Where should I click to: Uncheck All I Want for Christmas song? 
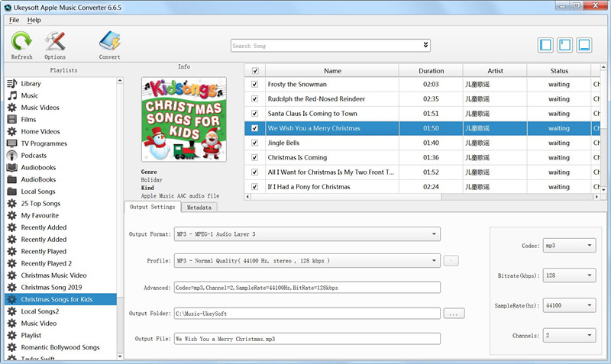(x=255, y=172)
